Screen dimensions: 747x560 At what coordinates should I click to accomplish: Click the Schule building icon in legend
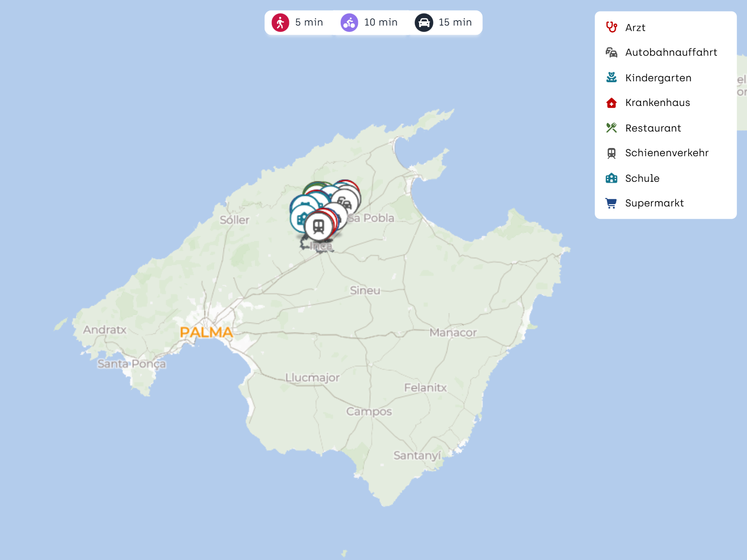tap(611, 178)
